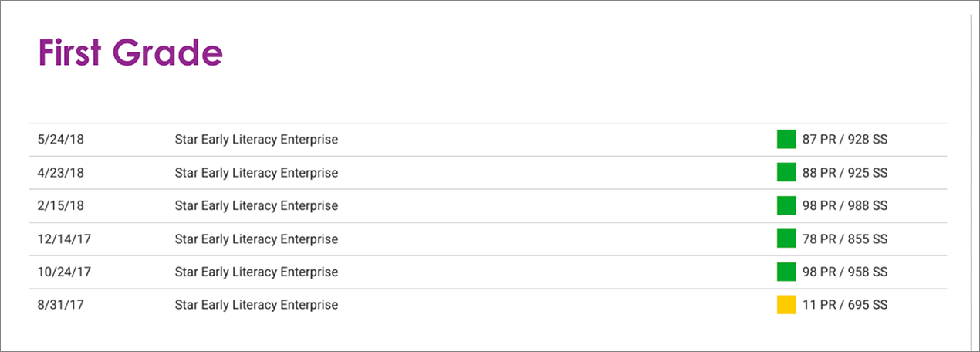Click green benchmark square for 2/15/18 test
980x352 pixels.
pos(786,206)
